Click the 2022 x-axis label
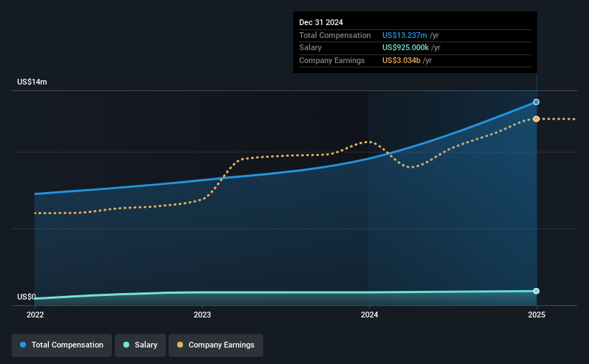The image size is (589, 364). pos(35,315)
